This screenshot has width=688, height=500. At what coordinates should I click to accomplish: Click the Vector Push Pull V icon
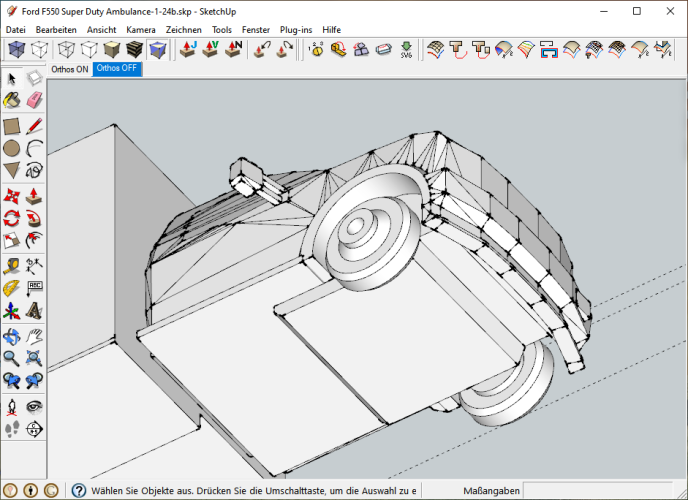click(210, 50)
